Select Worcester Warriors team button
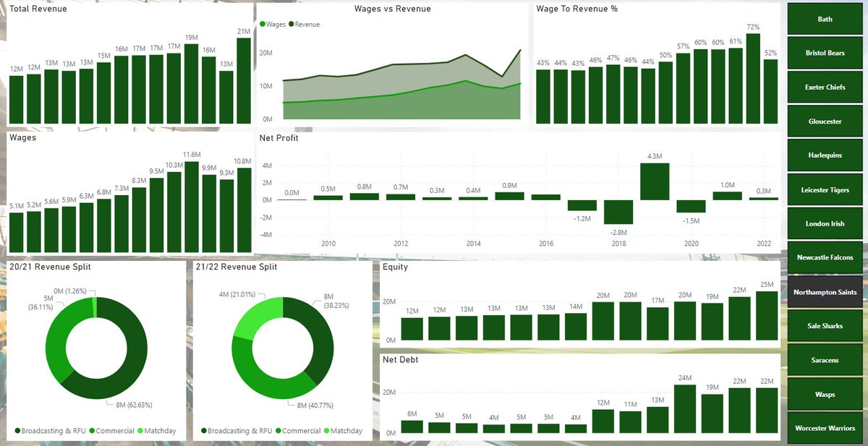Image resolution: width=868 pixels, height=446 pixels. (825, 429)
